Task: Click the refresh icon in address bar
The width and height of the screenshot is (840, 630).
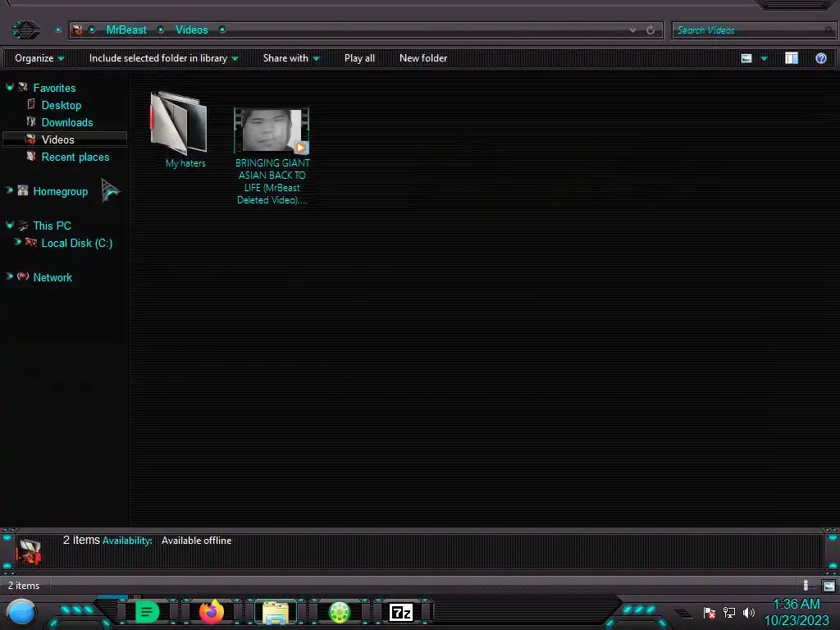Action: 651,30
